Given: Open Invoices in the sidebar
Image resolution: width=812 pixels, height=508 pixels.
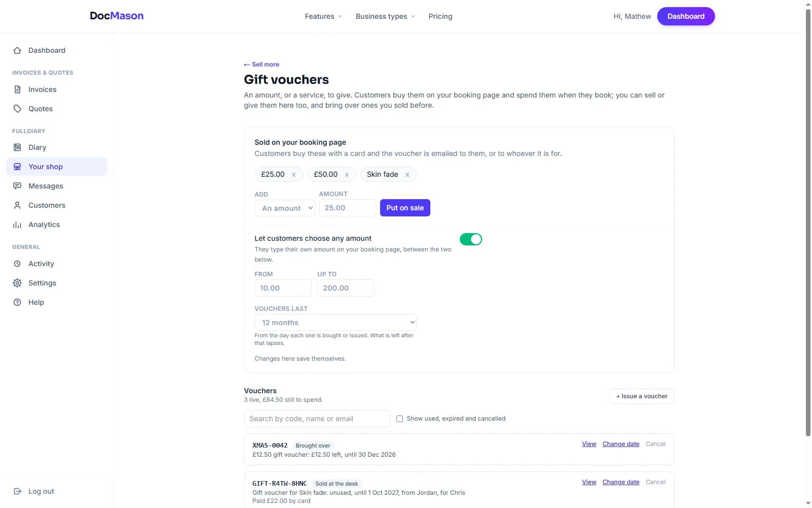Looking at the screenshot, I should [56, 89].
